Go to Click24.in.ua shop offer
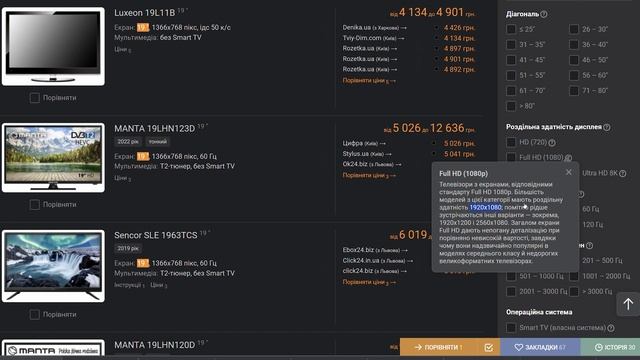The height and width of the screenshot is (360, 640). [x=378, y=260]
